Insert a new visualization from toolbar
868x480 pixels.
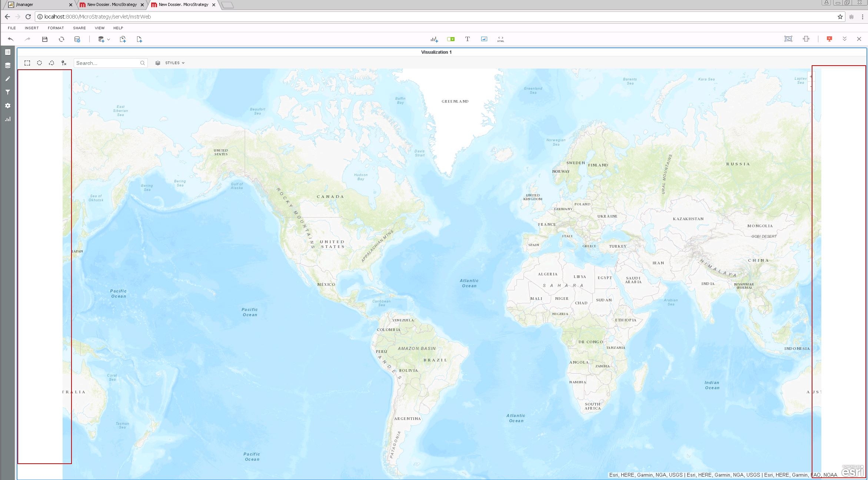click(434, 39)
